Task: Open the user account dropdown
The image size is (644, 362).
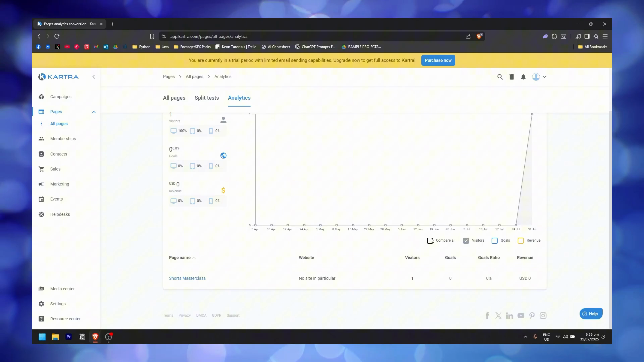Action: tap(539, 77)
